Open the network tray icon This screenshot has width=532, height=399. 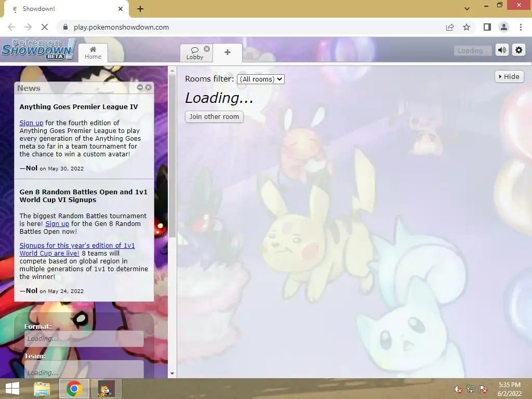(x=471, y=390)
